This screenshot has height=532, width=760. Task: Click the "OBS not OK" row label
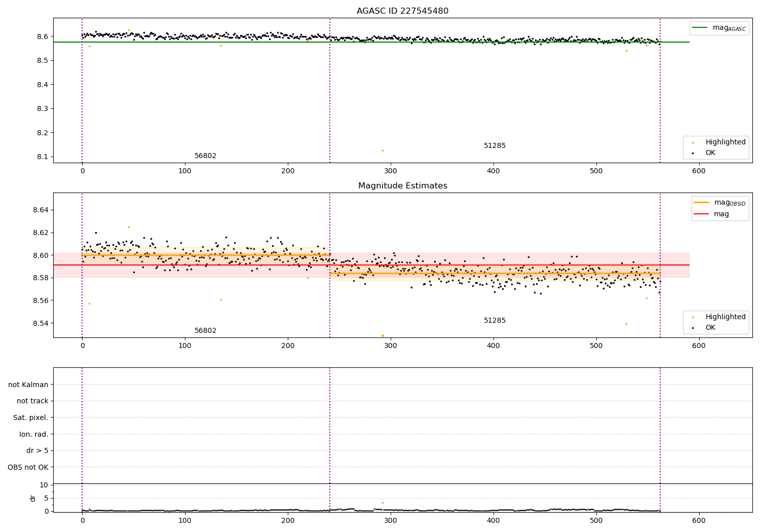[28, 468]
